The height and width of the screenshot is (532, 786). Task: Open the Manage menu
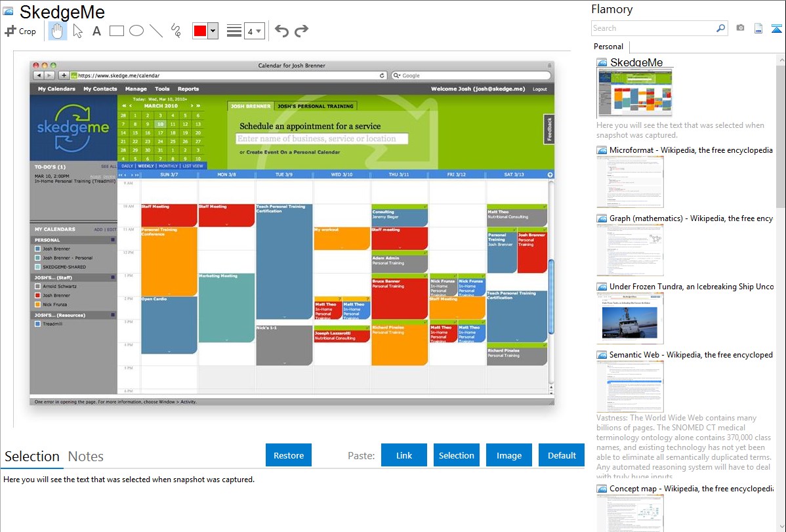coord(136,89)
